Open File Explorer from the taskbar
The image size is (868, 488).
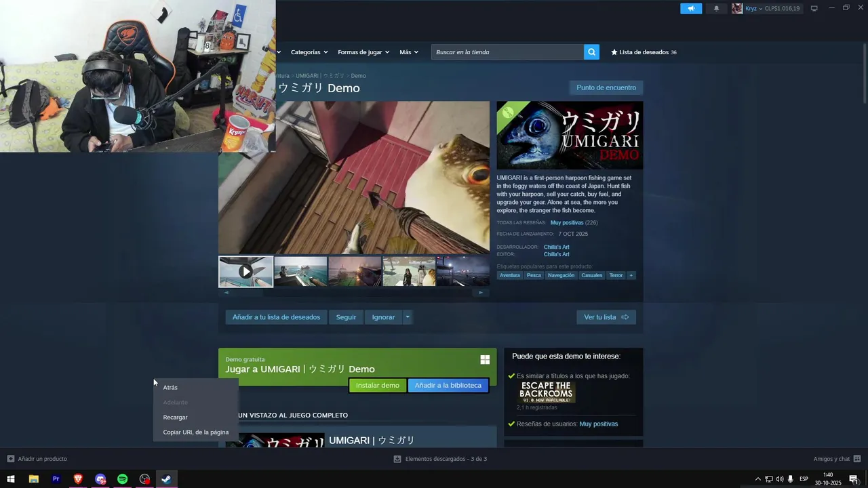coord(33,479)
